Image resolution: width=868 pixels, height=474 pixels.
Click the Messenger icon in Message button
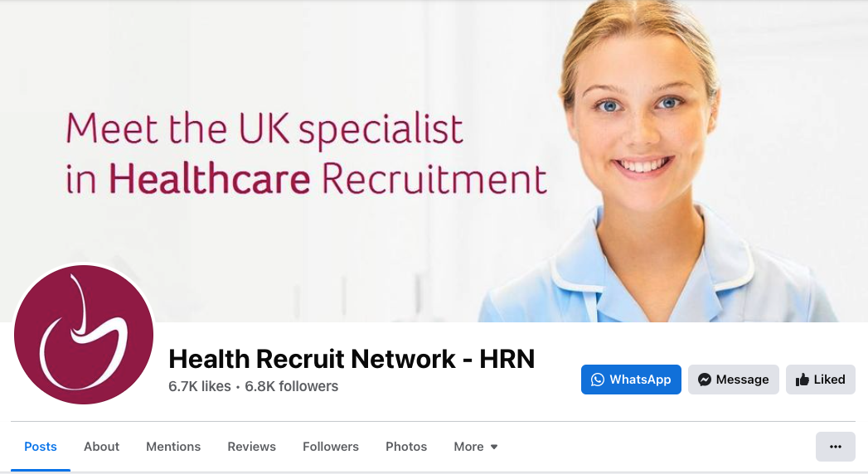pyautogui.click(x=704, y=380)
